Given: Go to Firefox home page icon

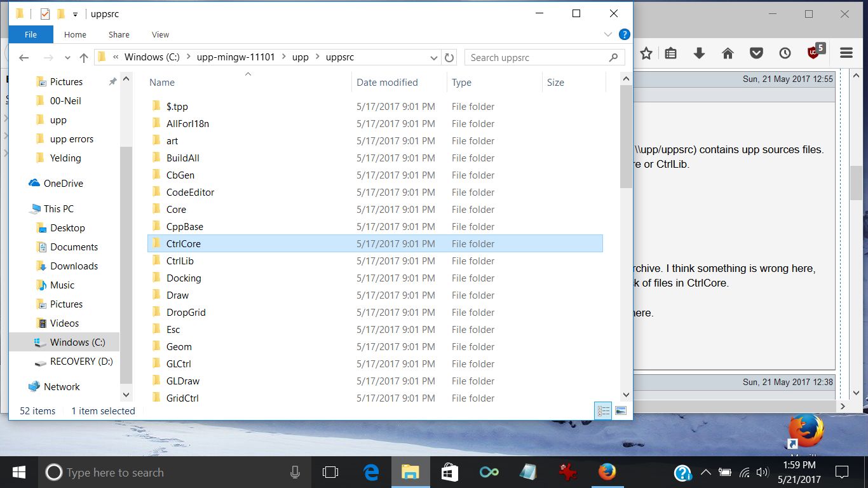Looking at the screenshot, I should click(x=728, y=53).
